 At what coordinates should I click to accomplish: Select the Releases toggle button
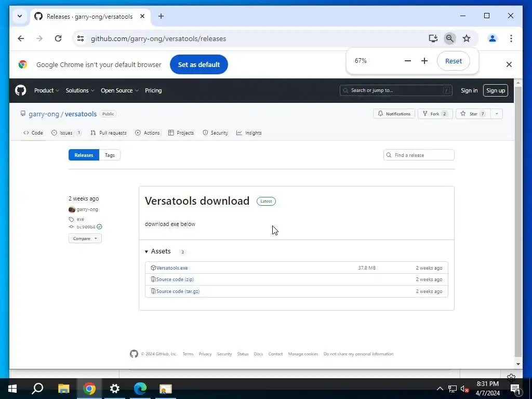84,155
